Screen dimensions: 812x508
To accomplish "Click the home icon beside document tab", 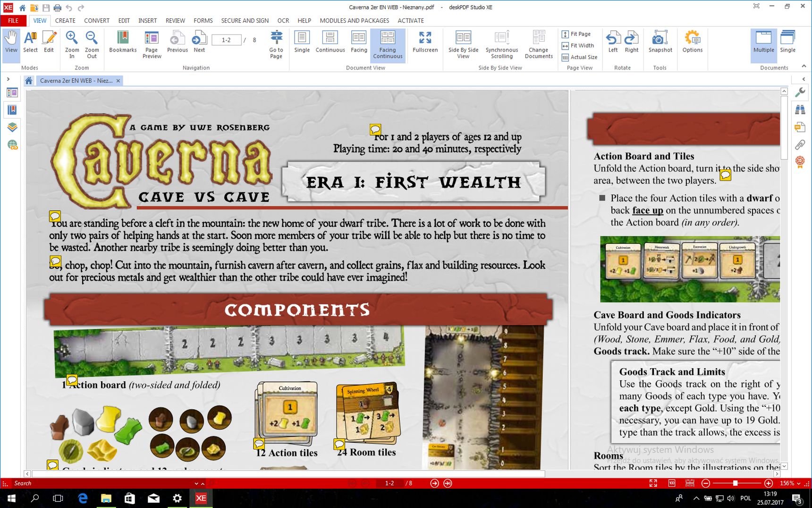I will coord(29,80).
